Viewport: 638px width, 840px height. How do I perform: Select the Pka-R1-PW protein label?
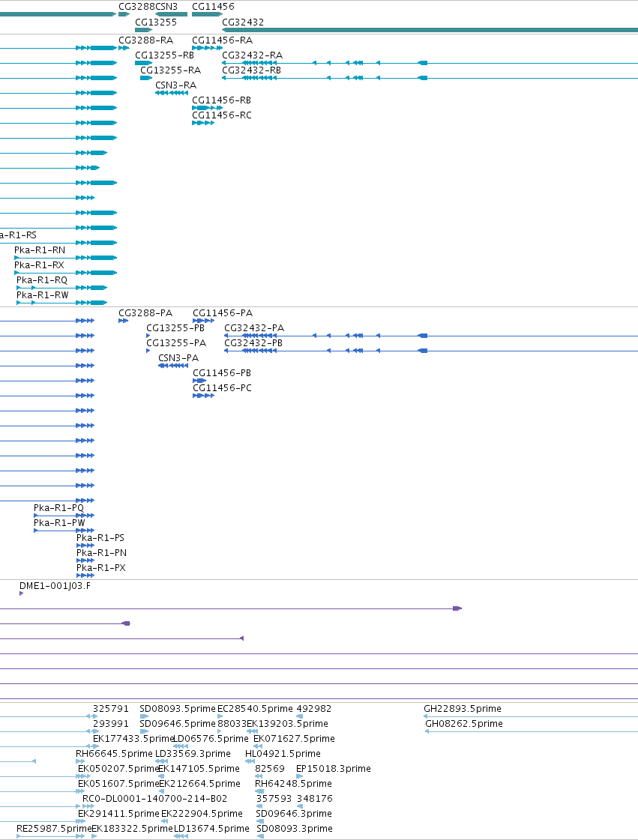pyautogui.click(x=59, y=523)
